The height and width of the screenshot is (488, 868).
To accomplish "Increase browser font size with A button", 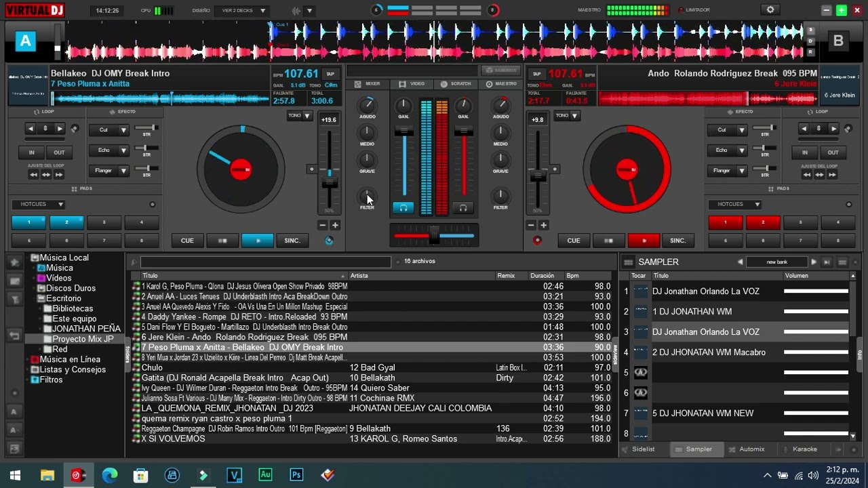I will (x=14, y=411).
